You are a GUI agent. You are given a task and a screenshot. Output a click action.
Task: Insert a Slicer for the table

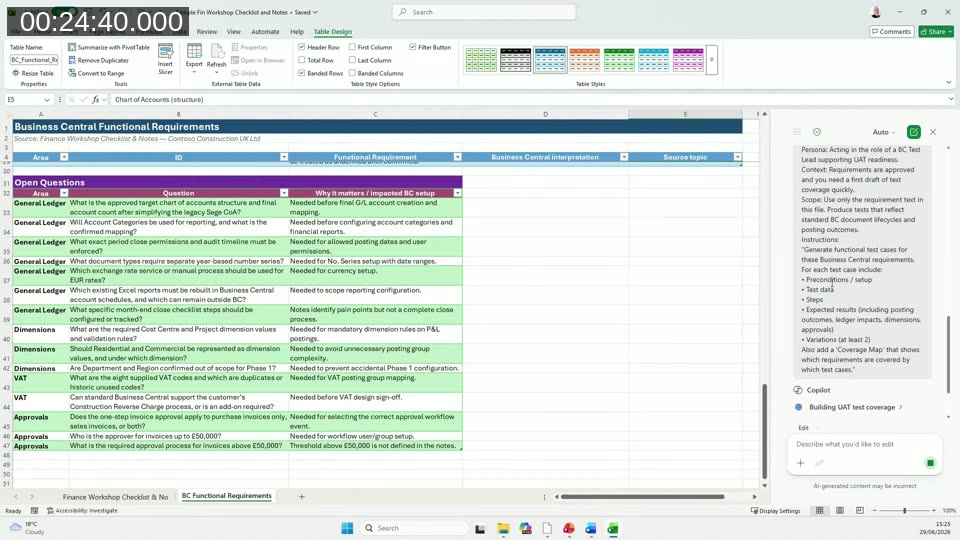coord(165,59)
